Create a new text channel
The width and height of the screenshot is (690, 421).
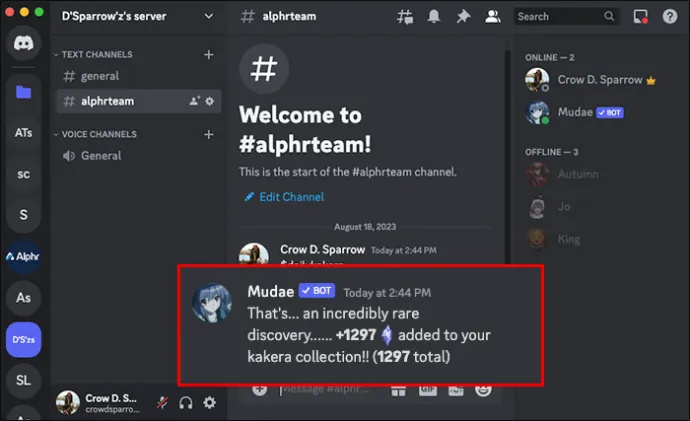pos(209,55)
